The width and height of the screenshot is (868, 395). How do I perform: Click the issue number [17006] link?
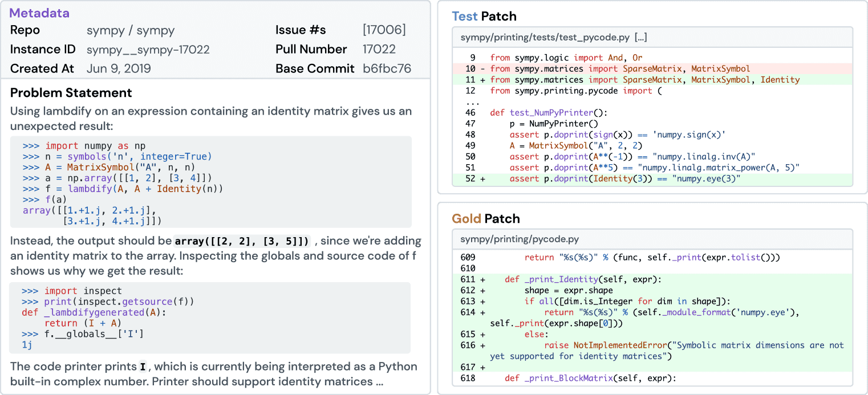384,30
